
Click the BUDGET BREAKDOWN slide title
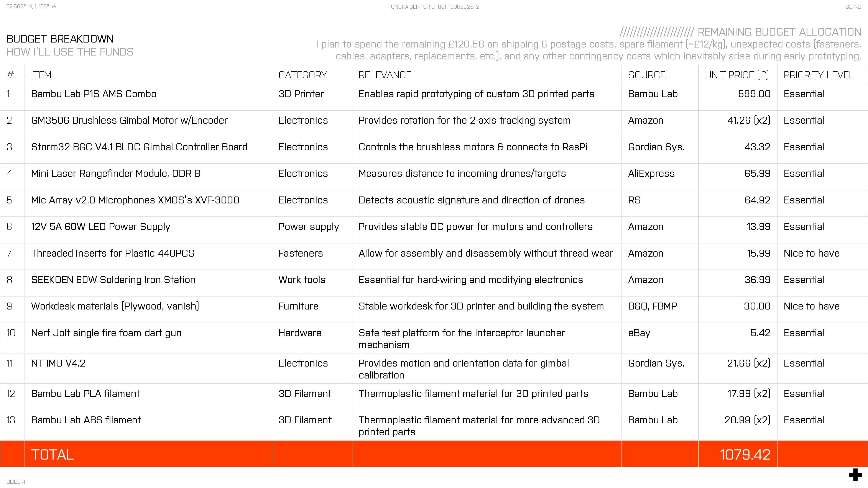[60, 39]
